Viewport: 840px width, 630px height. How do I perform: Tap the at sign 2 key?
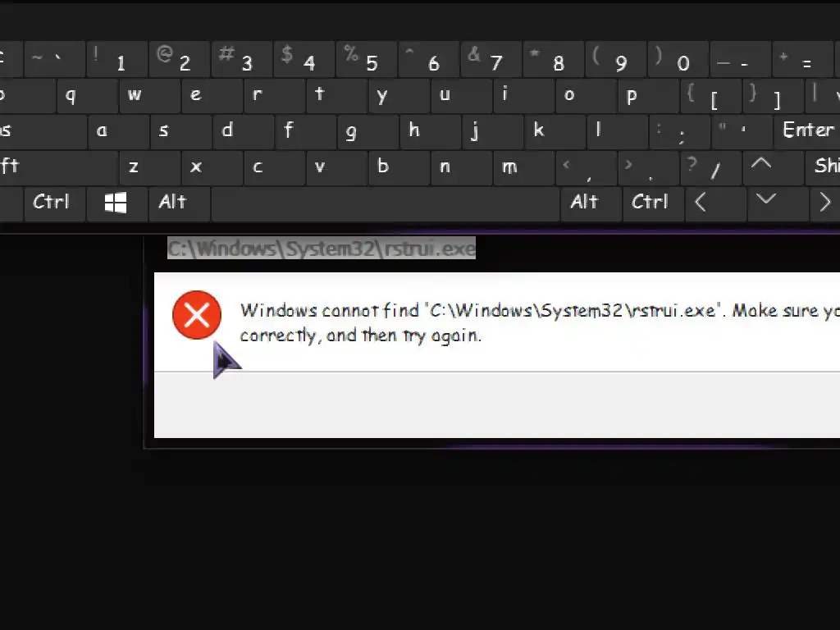[180, 60]
